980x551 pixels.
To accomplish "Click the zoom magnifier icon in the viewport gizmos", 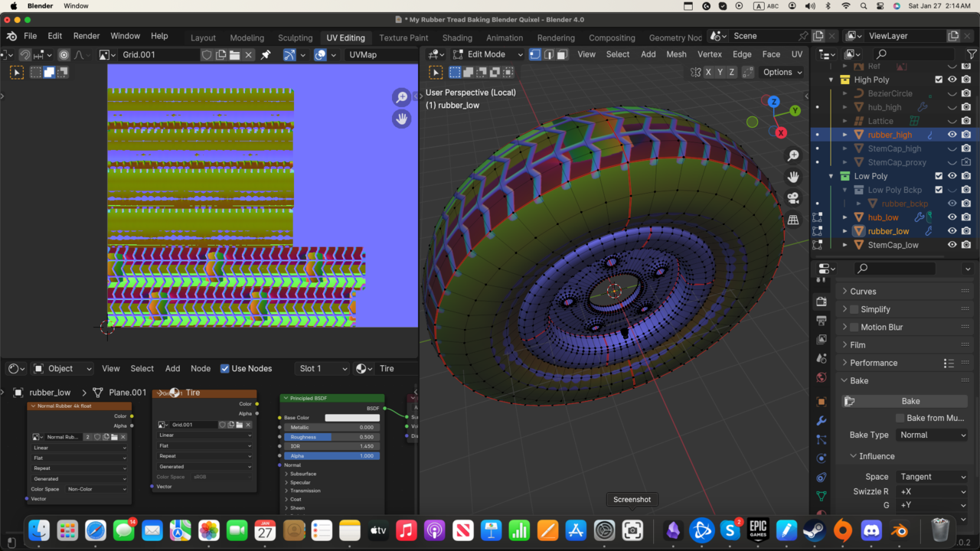I will [x=793, y=155].
